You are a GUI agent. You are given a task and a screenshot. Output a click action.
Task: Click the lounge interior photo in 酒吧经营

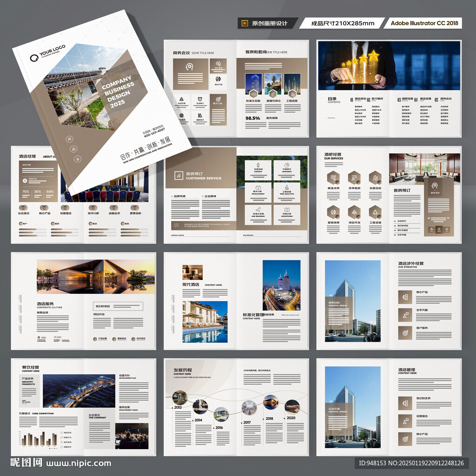[x=424, y=169]
